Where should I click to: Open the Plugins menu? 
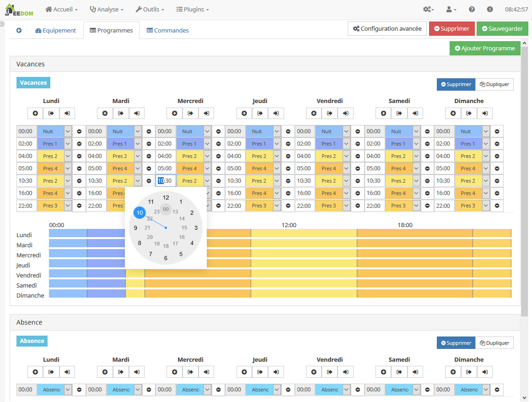[x=193, y=10]
